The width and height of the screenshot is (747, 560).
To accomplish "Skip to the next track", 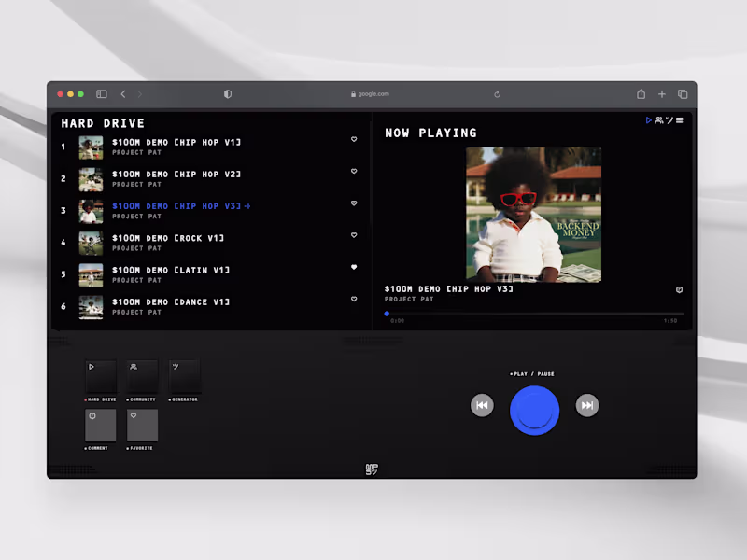I will (x=587, y=405).
